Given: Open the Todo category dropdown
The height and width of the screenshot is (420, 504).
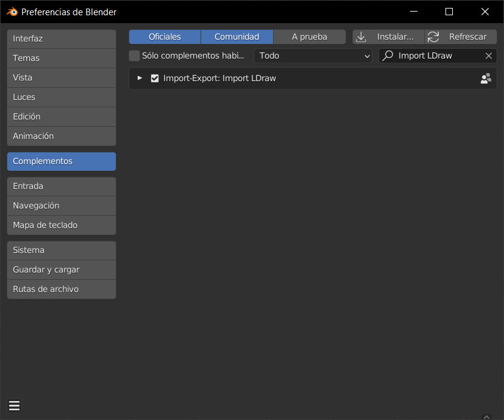Looking at the screenshot, I should click(313, 55).
